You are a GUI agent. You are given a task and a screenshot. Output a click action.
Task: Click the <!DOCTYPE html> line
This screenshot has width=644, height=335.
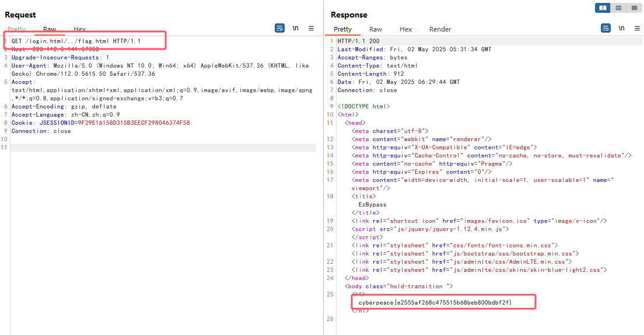363,106
